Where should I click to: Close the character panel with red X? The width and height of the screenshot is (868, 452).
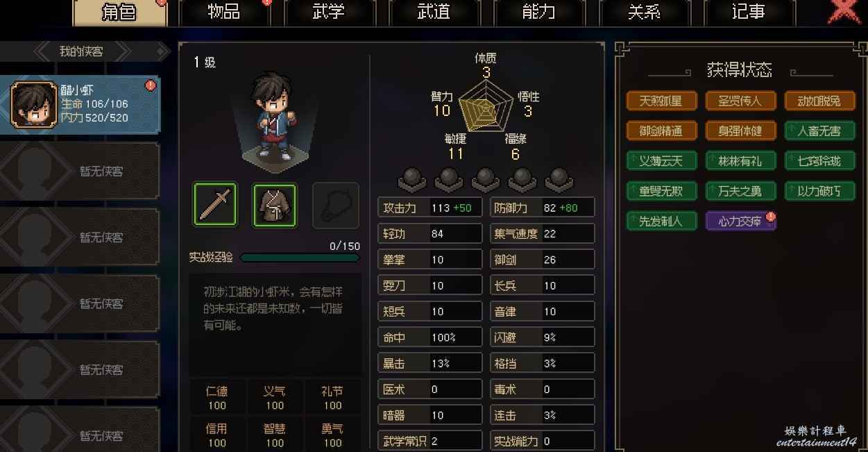click(x=844, y=11)
